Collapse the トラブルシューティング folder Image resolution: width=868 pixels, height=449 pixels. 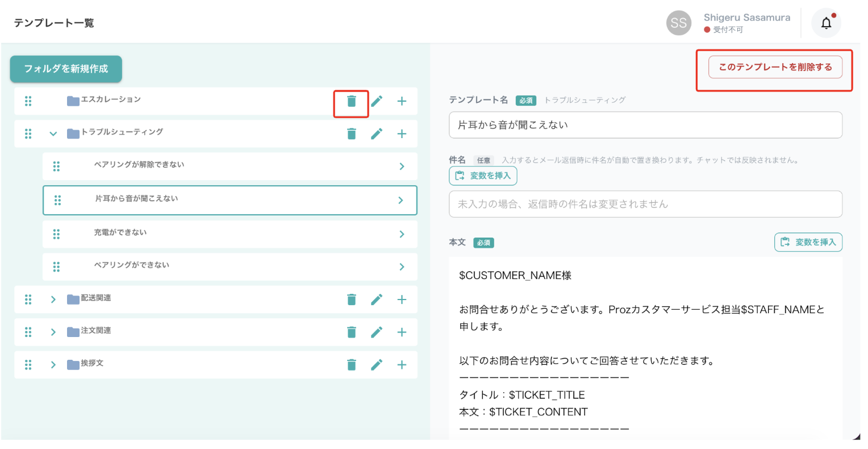pyautogui.click(x=53, y=134)
